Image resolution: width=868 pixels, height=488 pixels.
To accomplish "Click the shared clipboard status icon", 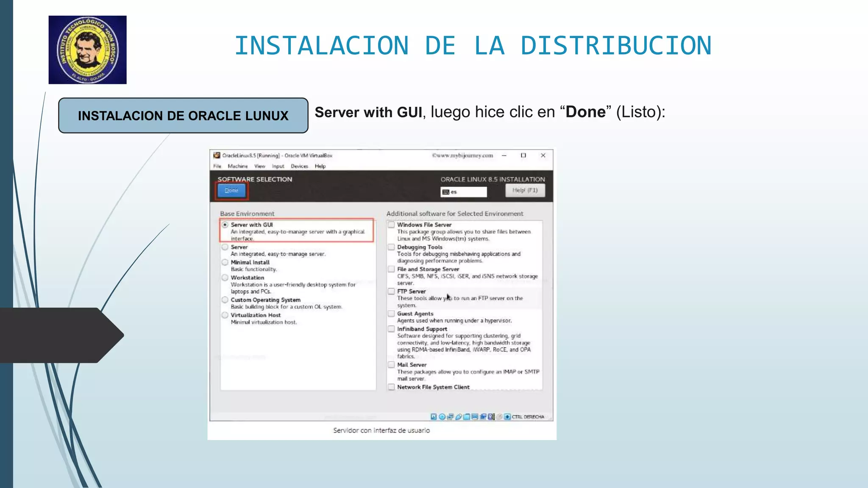I will [483, 417].
